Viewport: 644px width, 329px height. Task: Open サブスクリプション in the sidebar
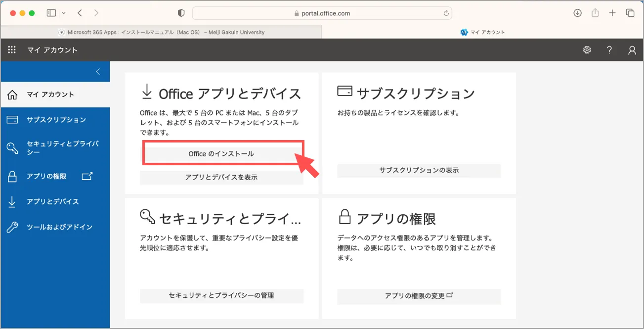[x=55, y=120]
